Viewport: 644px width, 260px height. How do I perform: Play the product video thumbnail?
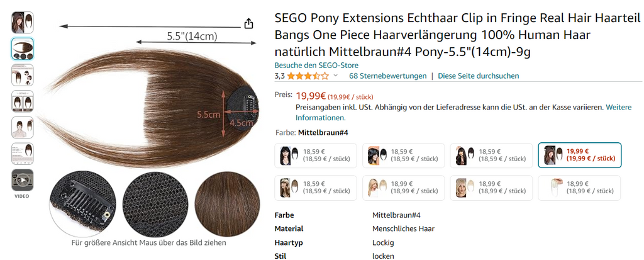point(22,180)
